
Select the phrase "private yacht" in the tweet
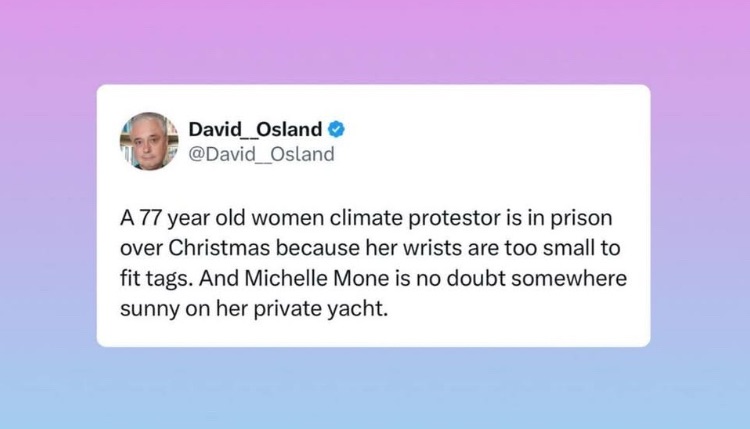(319, 309)
